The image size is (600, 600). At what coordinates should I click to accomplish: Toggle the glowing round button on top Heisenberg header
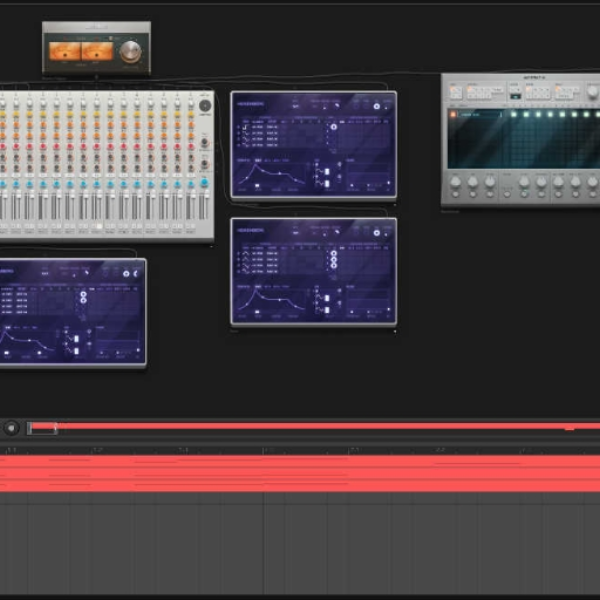[x=377, y=106]
